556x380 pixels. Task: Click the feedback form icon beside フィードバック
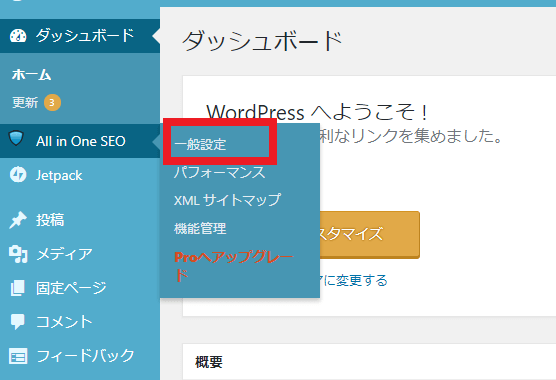(18, 356)
